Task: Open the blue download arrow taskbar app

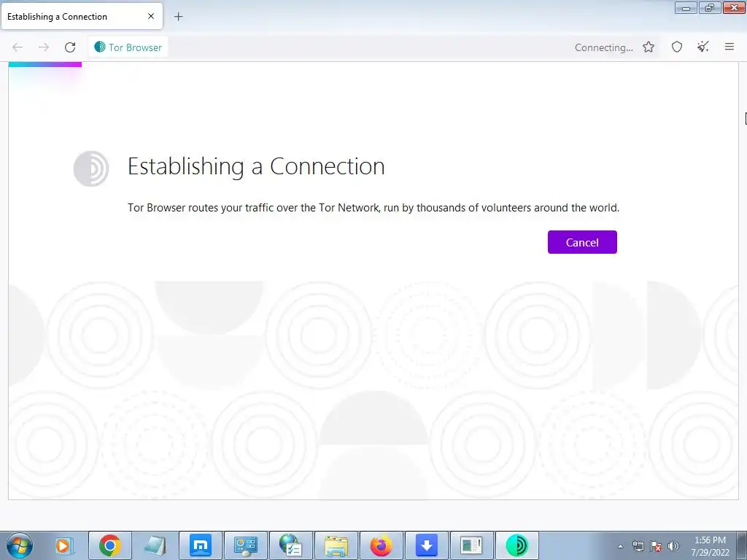Action: point(426,545)
